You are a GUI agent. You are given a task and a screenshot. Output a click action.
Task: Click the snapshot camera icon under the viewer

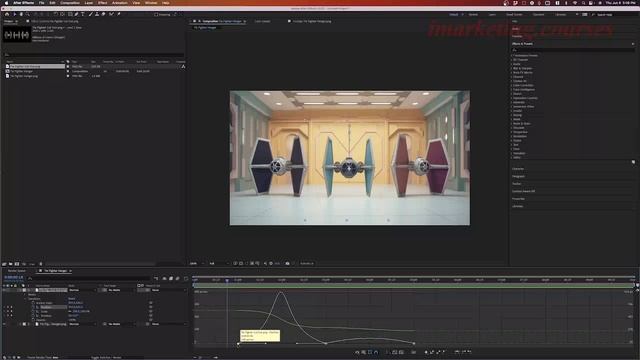click(287, 264)
